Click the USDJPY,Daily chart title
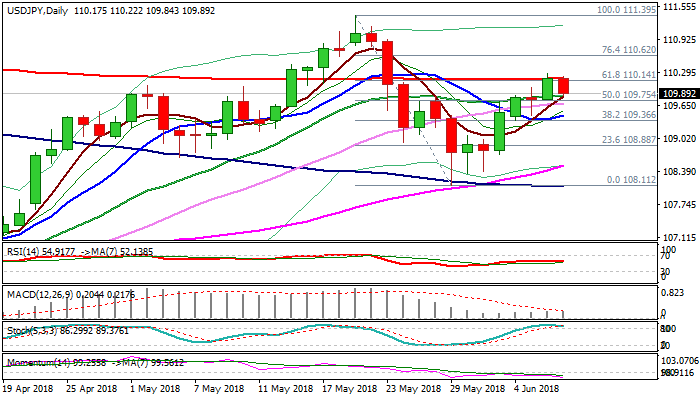This screenshot has height=400, width=700. [x=36, y=8]
